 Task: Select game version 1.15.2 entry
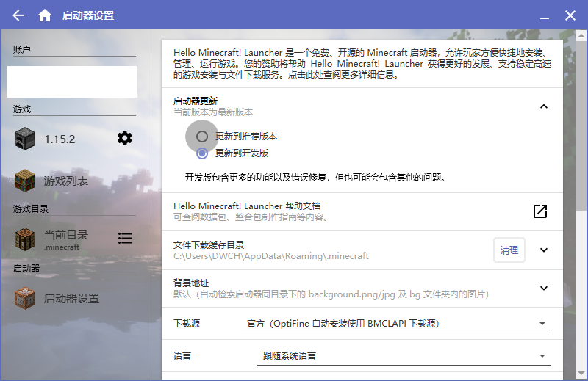click(60, 139)
